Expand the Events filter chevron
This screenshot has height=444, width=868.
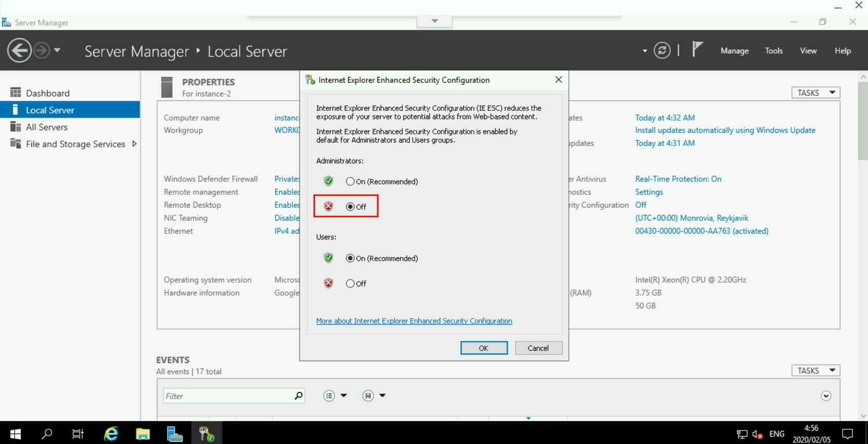click(x=826, y=396)
